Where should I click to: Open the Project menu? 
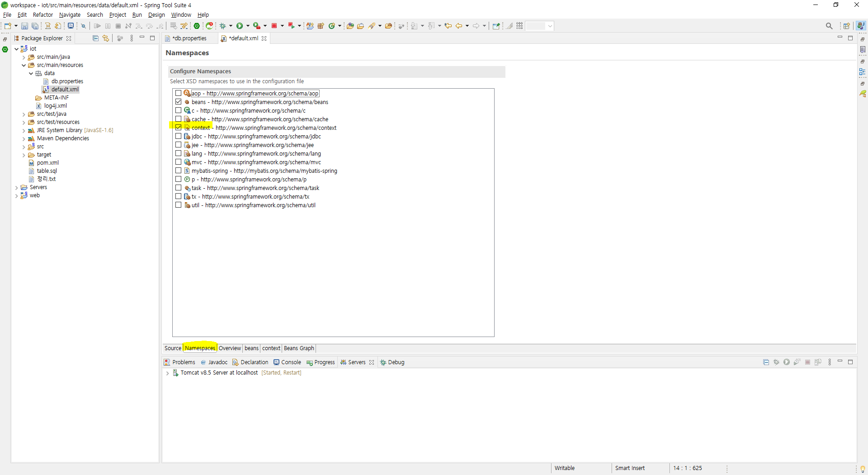click(118, 15)
